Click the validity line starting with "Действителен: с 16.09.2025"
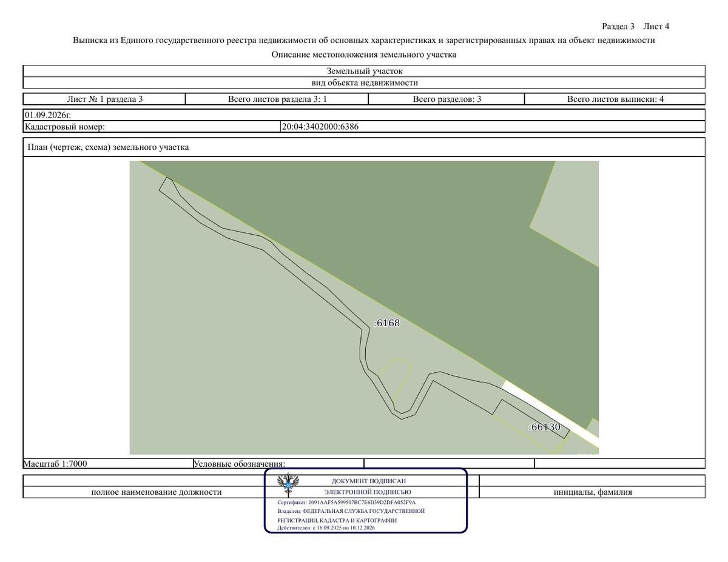This screenshot has width=728, height=562. tap(326, 528)
